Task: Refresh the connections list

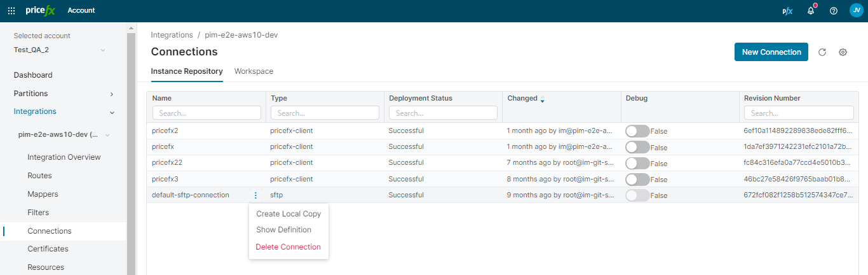Action: [822, 52]
